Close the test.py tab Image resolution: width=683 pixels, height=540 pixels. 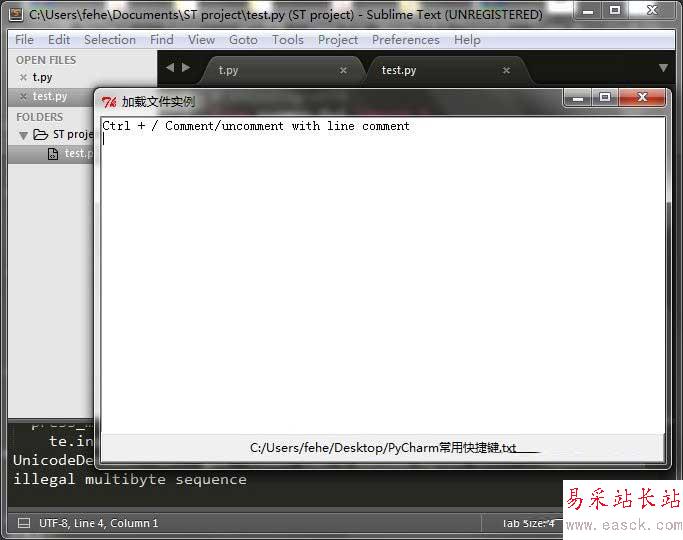click(x=506, y=70)
